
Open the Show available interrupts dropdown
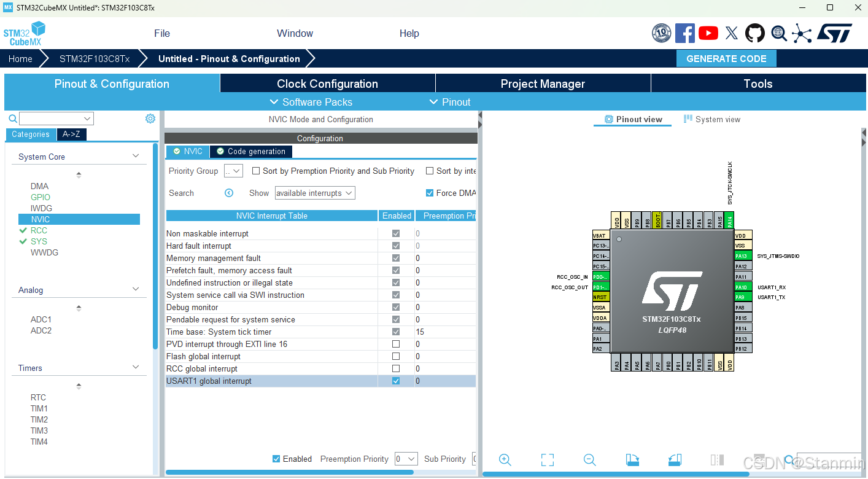tap(315, 193)
